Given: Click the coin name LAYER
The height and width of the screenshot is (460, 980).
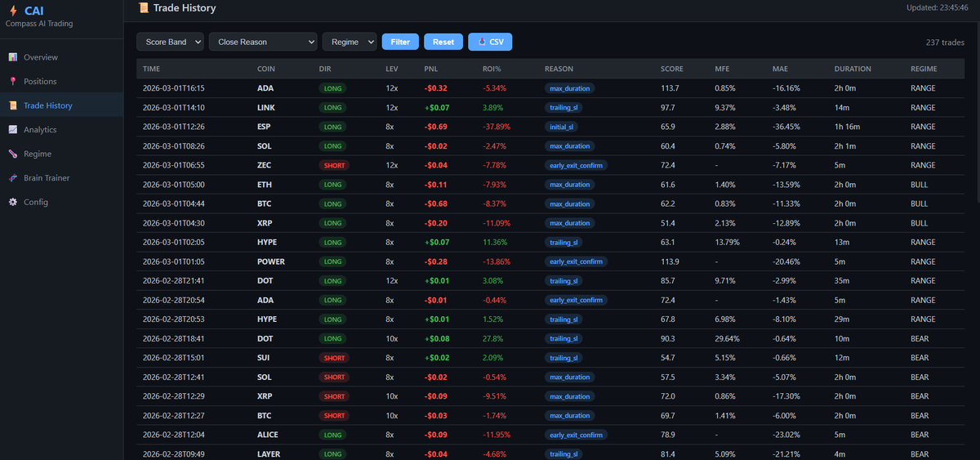Looking at the screenshot, I should coord(269,454).
